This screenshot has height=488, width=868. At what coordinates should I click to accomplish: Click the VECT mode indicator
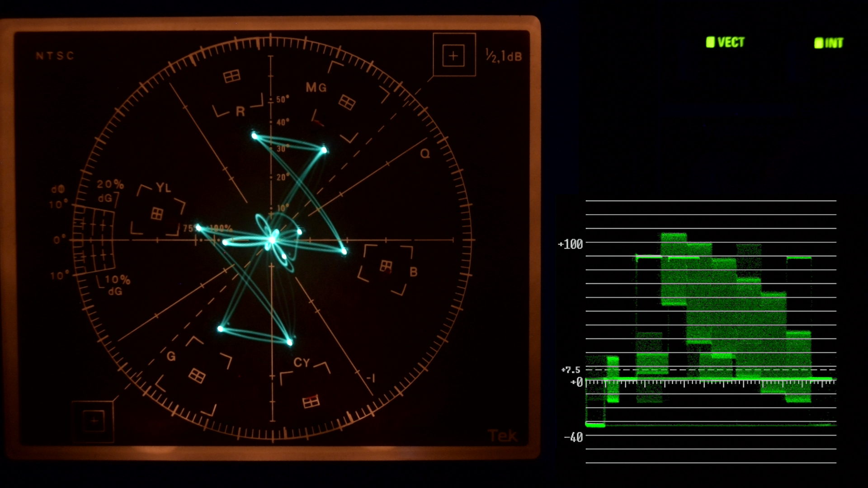725,42
